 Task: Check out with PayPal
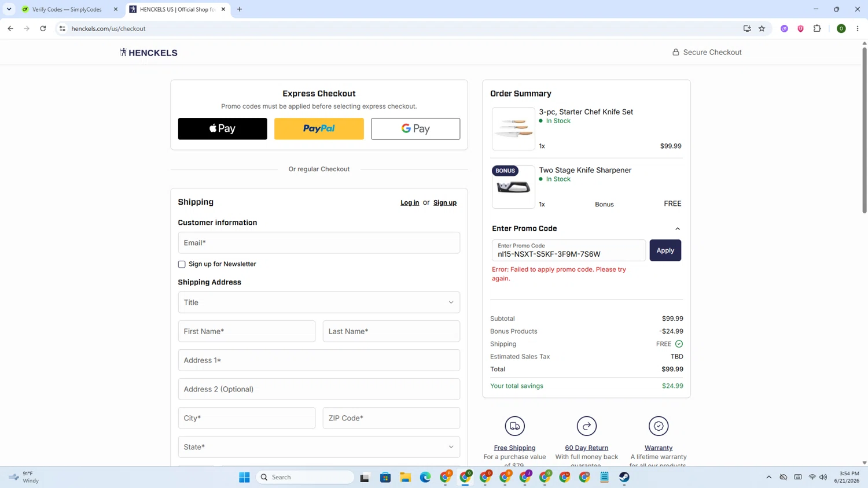[319, 128]
